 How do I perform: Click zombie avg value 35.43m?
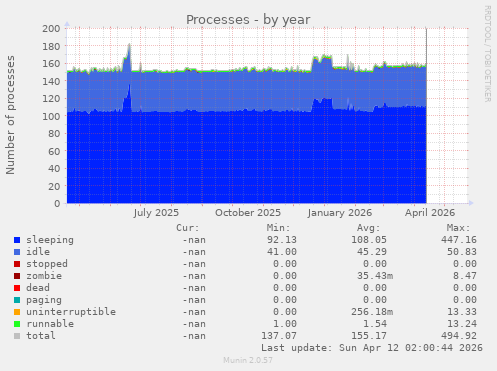[375, 276]
